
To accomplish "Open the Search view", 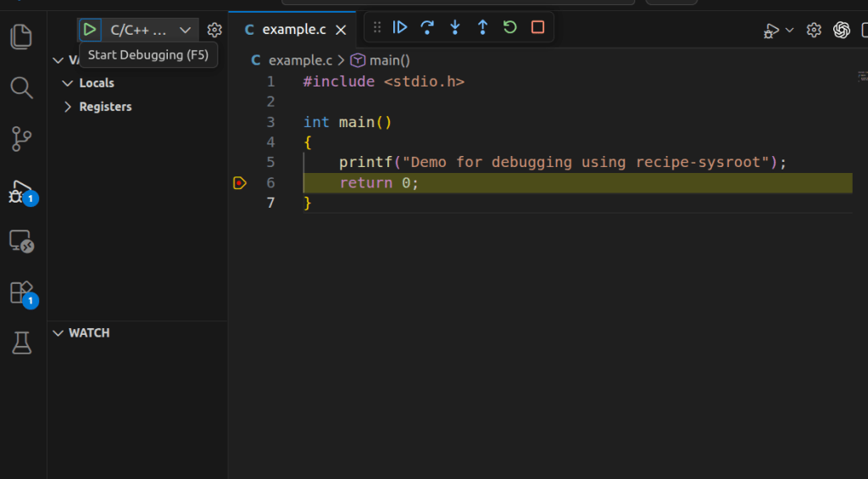I will [22, 87].
